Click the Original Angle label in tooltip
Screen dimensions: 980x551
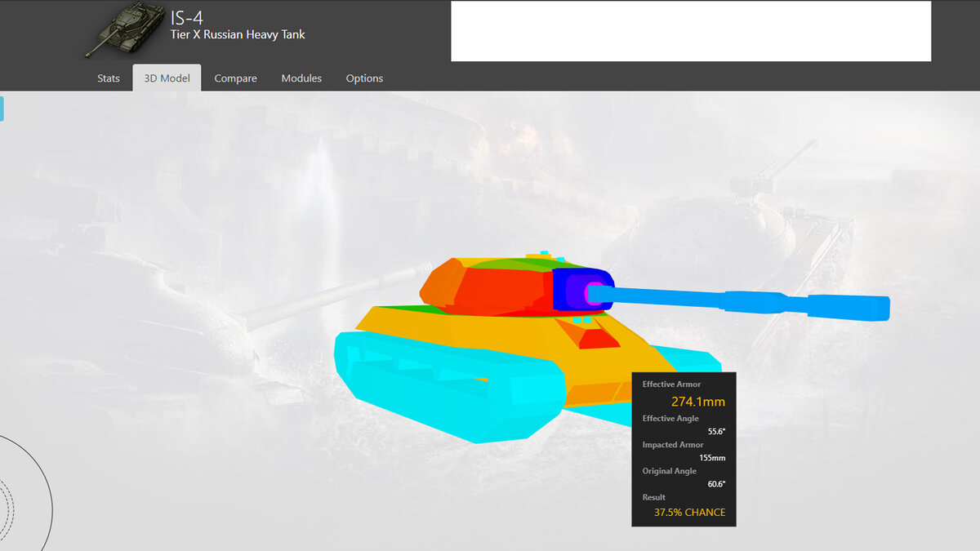click(x=669, y=471)
